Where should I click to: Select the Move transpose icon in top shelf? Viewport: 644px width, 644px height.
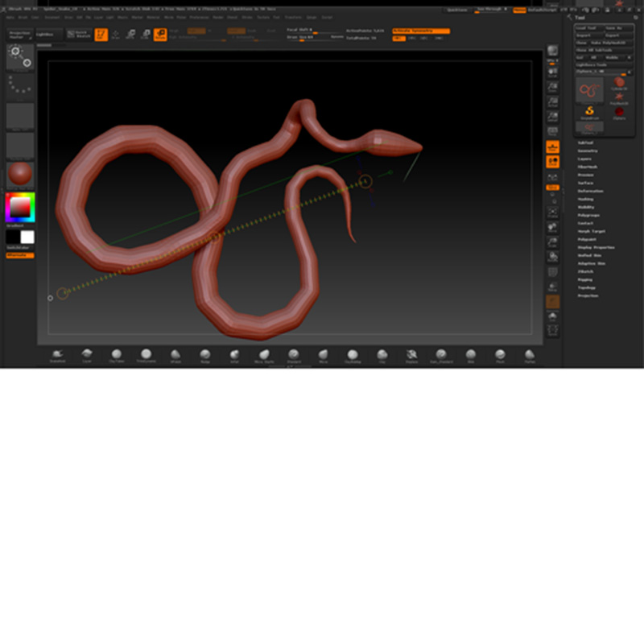coord(130,35)
